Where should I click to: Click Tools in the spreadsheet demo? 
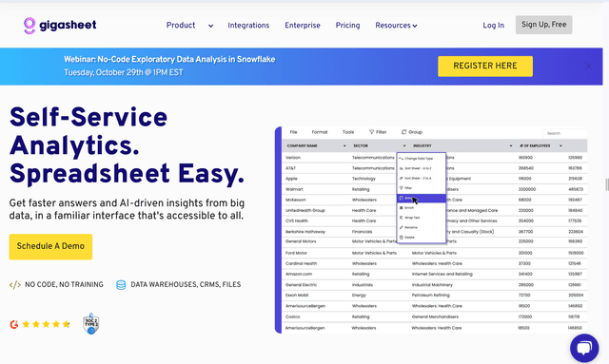click(x=348, y=132)
